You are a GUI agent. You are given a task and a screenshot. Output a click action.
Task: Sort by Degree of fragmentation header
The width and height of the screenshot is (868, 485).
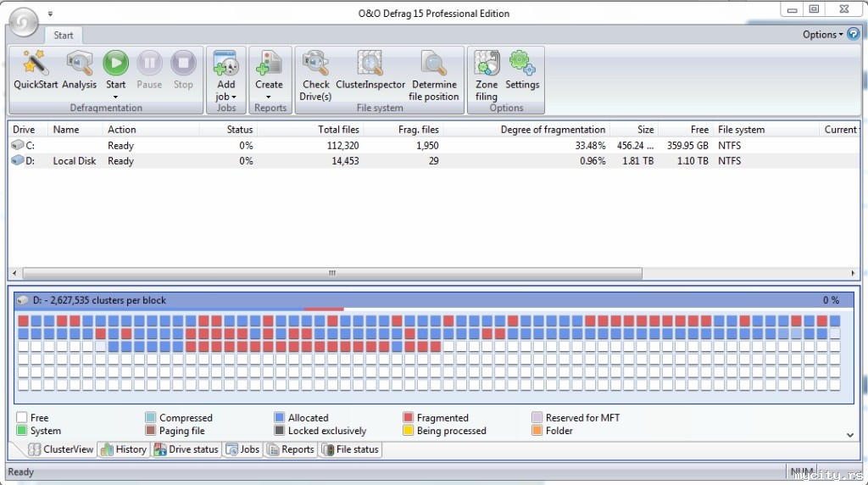pyautogui.click(x=526, y=130)
